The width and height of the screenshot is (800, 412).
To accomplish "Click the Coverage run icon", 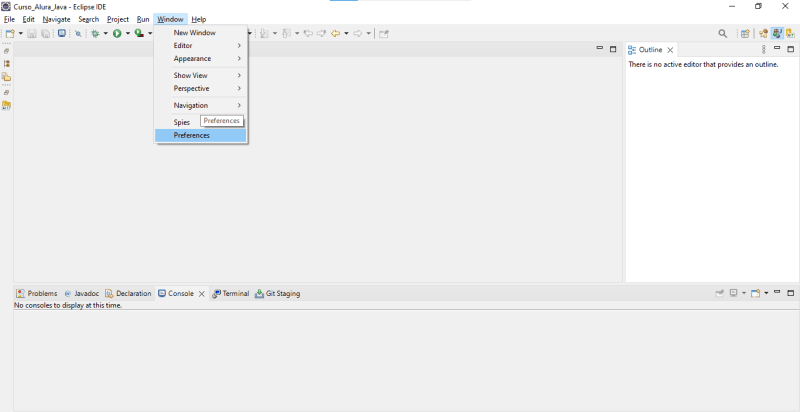I will tap(139, 34).
